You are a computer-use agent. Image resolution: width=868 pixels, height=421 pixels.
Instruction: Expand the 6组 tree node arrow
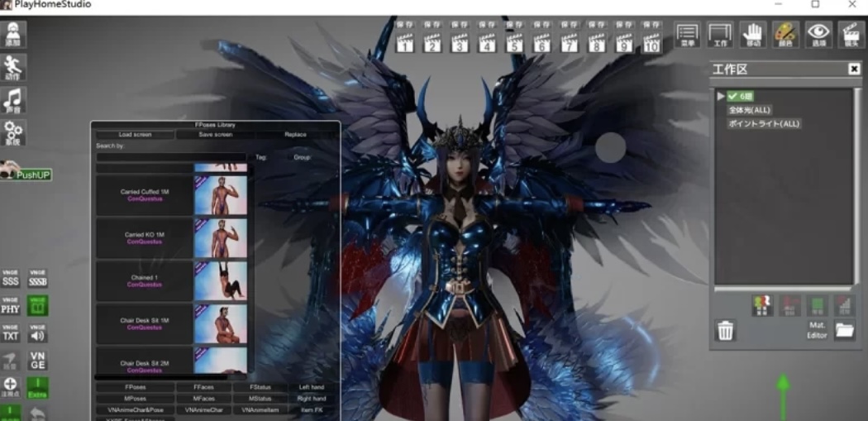point(721,97)
